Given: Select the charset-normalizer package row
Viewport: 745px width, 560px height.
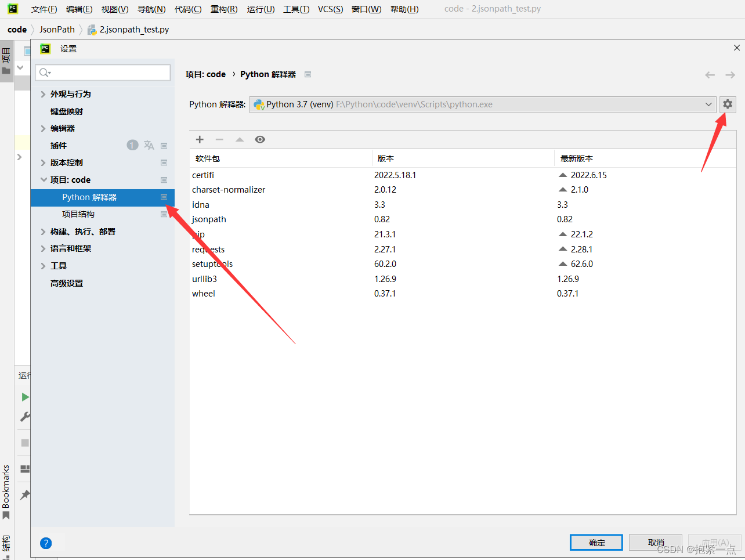Looking at the screenshot, I should click(x=462, y=190).
